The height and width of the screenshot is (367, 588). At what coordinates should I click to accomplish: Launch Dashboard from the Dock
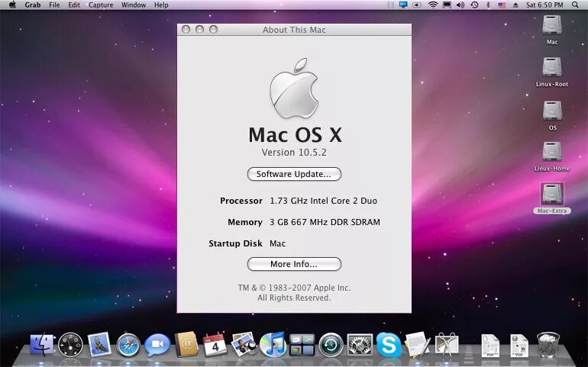tap(70, 345)
